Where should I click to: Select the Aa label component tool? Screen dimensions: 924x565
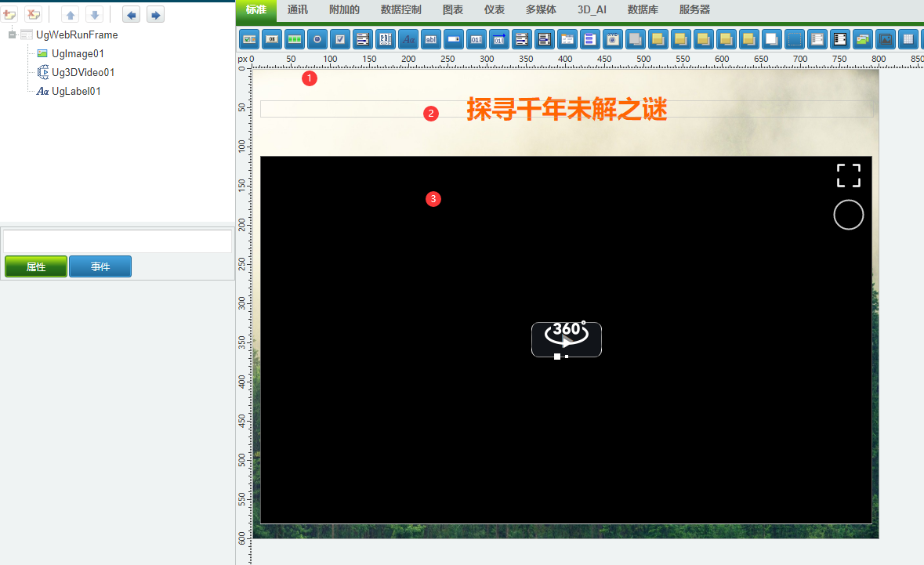[x=408, y=39]
